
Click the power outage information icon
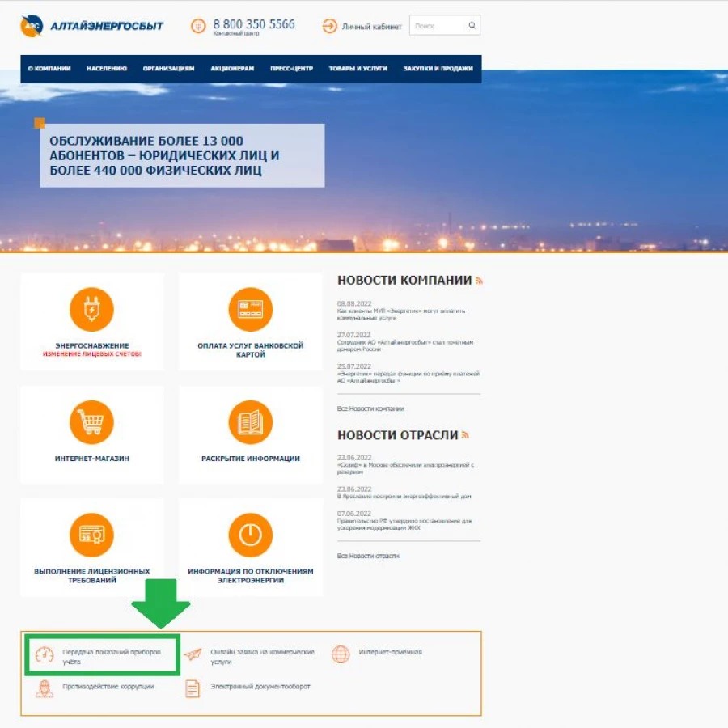point(250,535)
